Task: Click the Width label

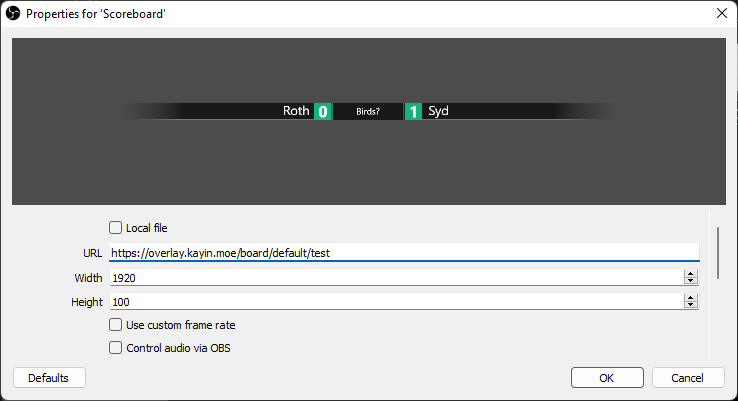Action: tap(88, 278)
